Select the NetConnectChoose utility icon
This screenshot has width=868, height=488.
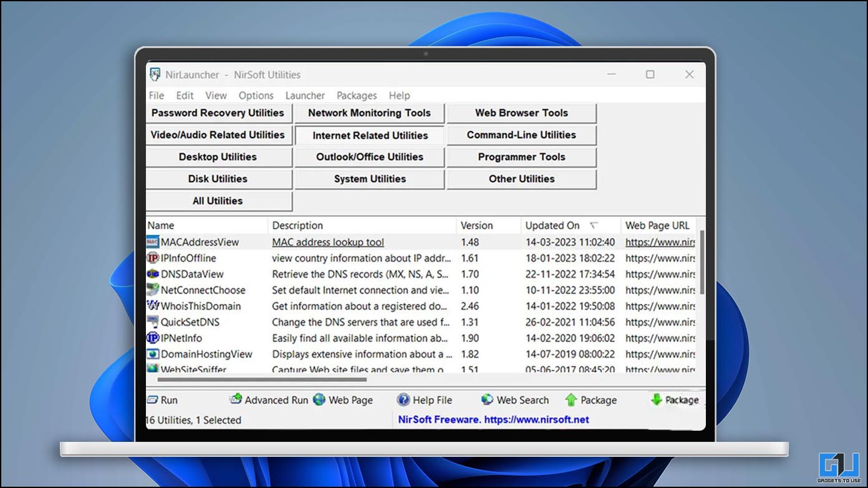point(153,290)
